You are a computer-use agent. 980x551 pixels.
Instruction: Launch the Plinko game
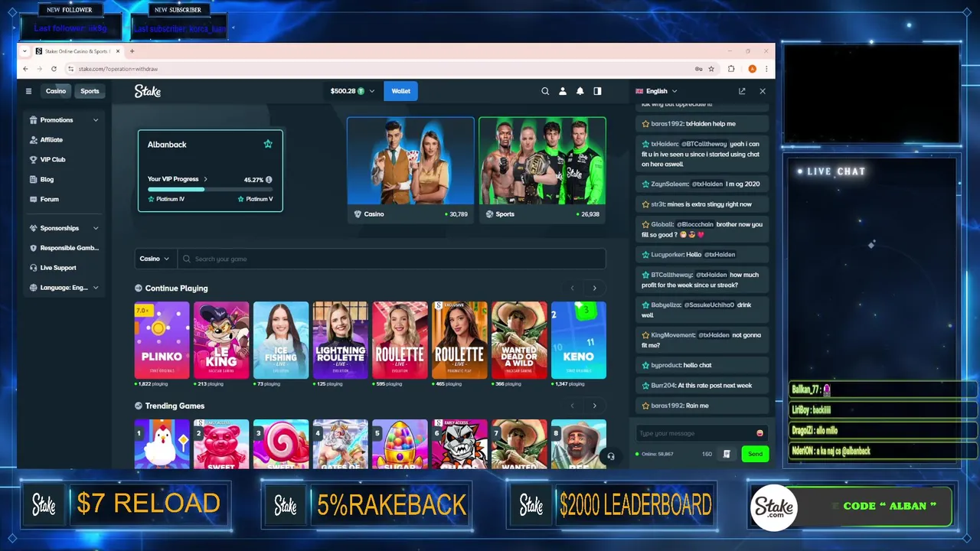[x=162, y=341]
